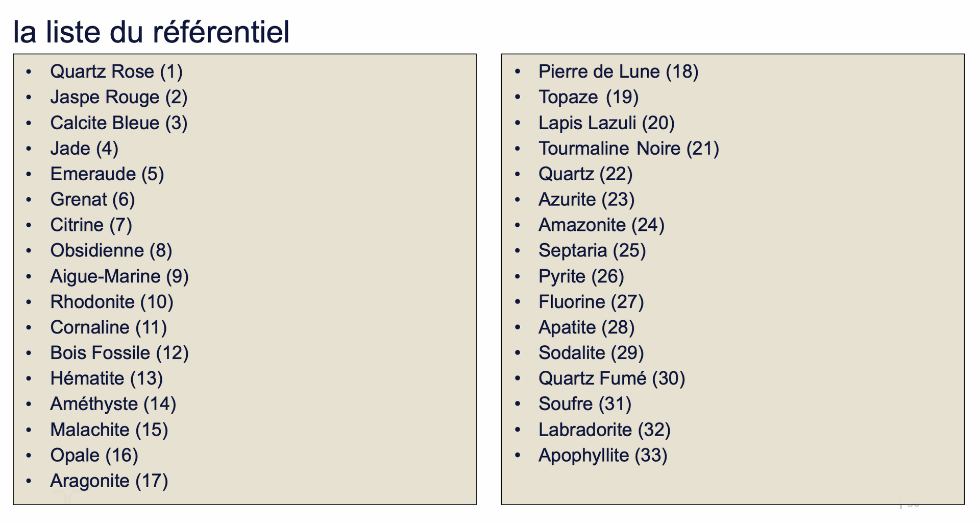Select the Quartz Rose (1) list item
The height and width of the screenshot is (523, 980).
click(116, 72)
